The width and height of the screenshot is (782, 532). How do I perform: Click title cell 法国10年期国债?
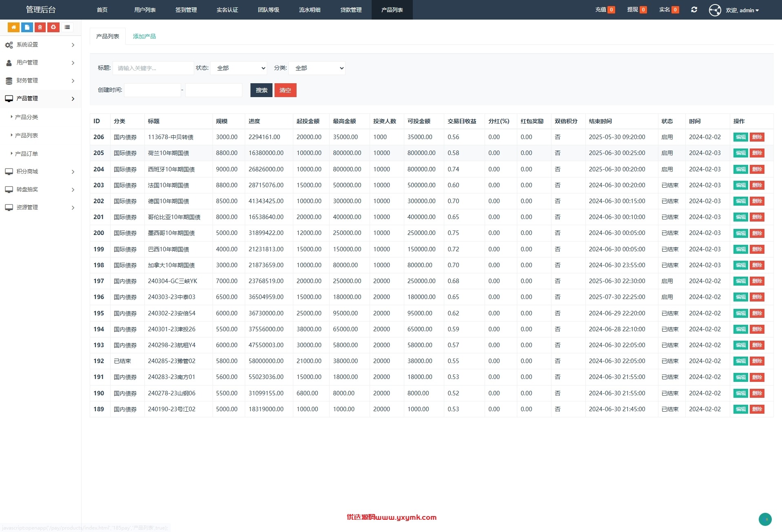tap(168, 185)
